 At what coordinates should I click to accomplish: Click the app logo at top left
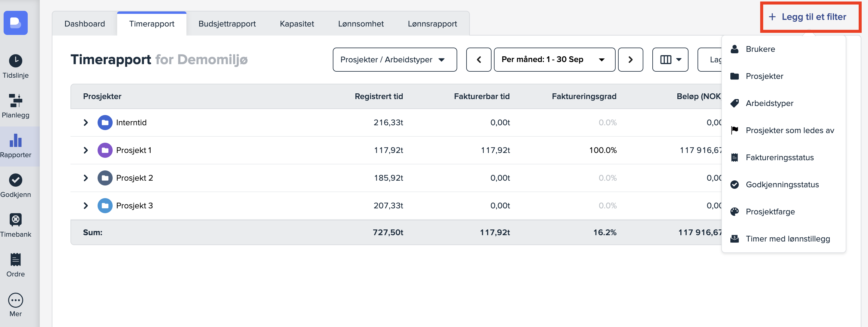(15, 23)
